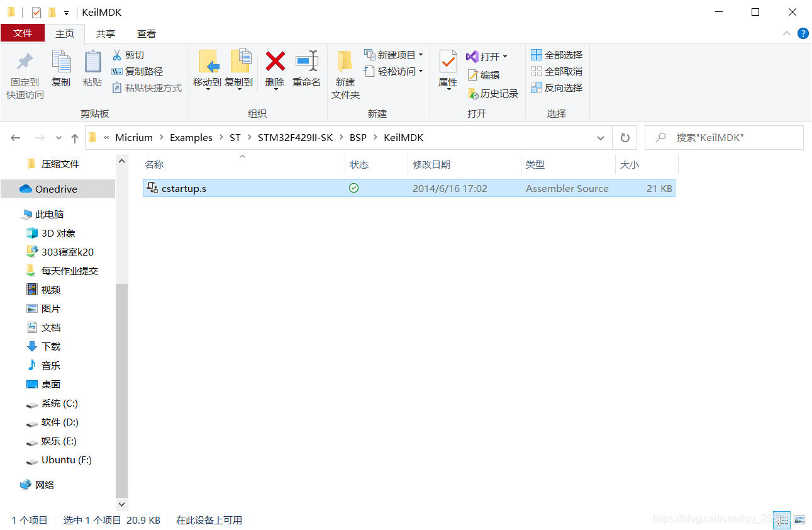Collapse the ribbon with the chevron
812x530 pixels.
[786, 33]
